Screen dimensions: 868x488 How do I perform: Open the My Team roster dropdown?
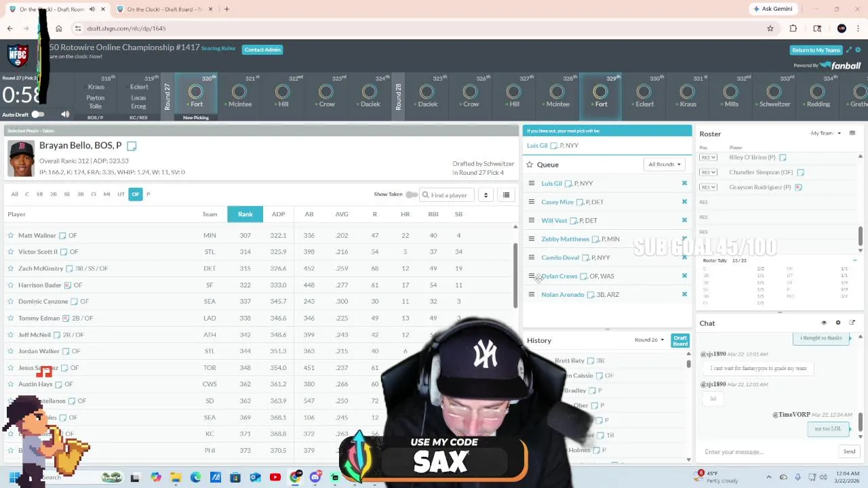coord(825,134)
